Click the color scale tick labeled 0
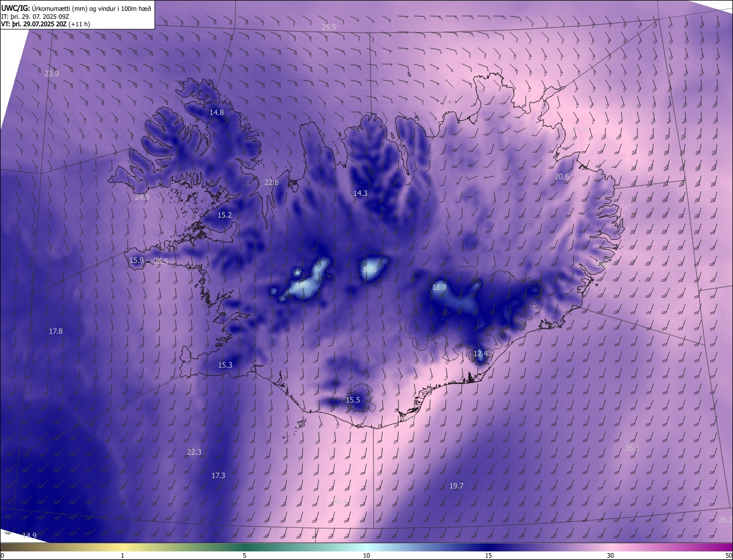The image size is (733, 560). (2, 555)
